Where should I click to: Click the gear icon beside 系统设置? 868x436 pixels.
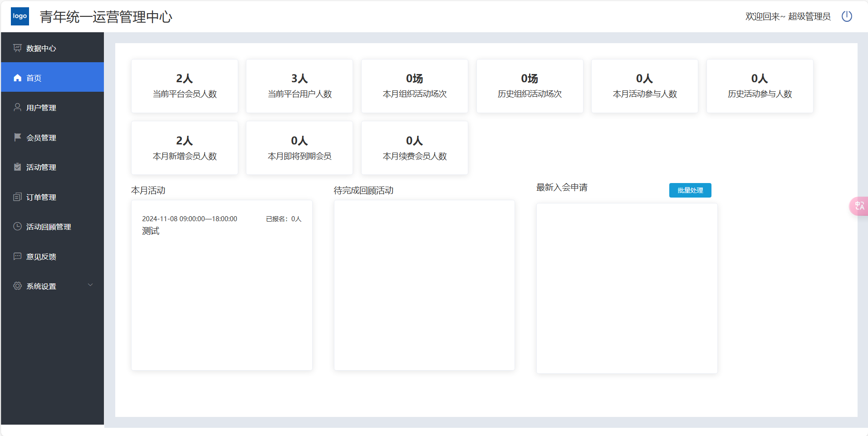point(17,286)
